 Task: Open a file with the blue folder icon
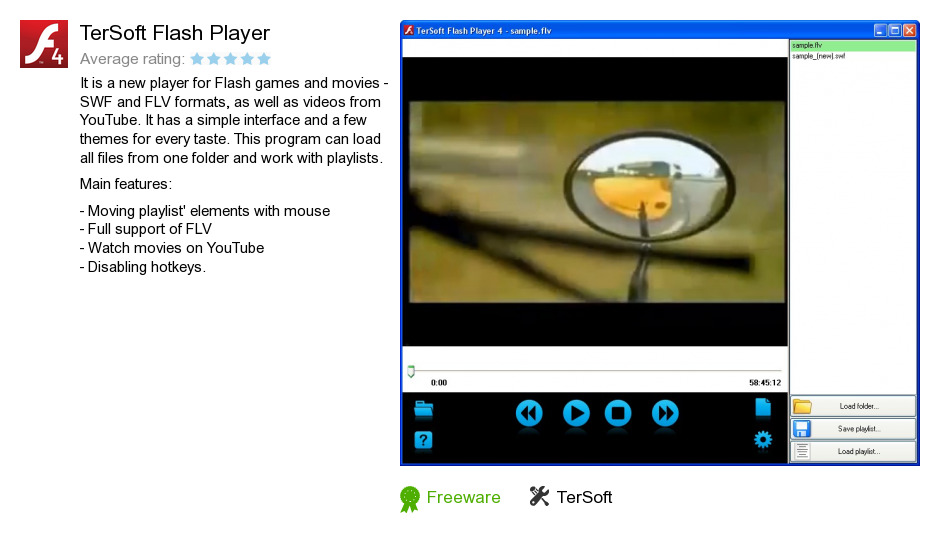pos(423,409)
